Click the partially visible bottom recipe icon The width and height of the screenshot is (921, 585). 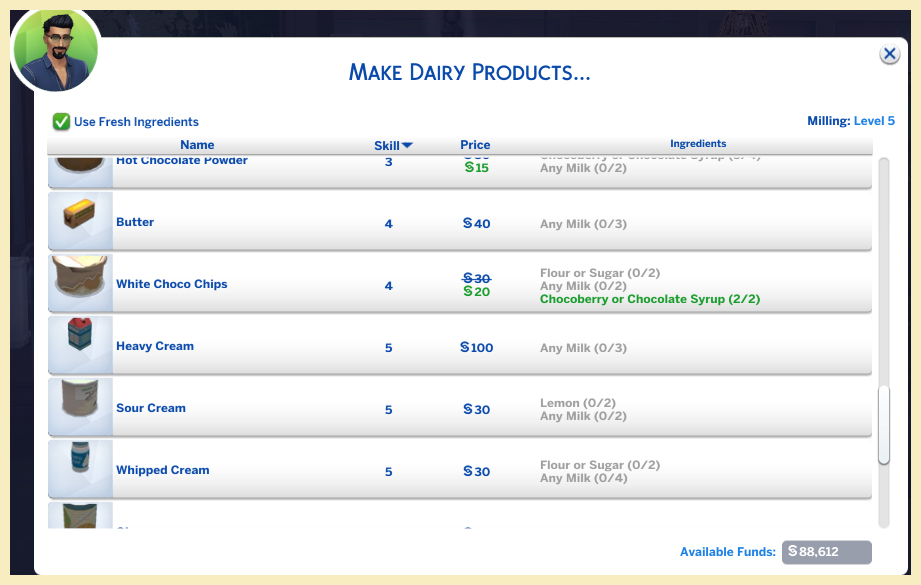coord(79,516)
